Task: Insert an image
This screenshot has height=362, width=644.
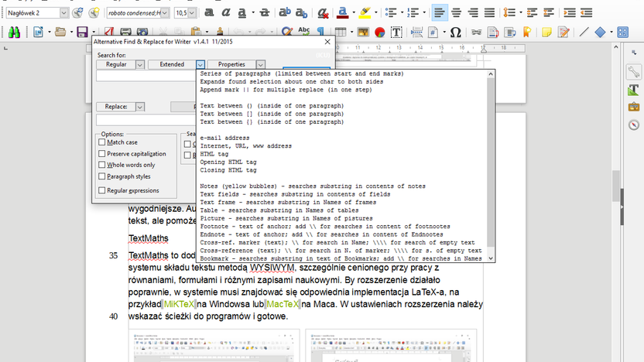Action: click(363, 32)
